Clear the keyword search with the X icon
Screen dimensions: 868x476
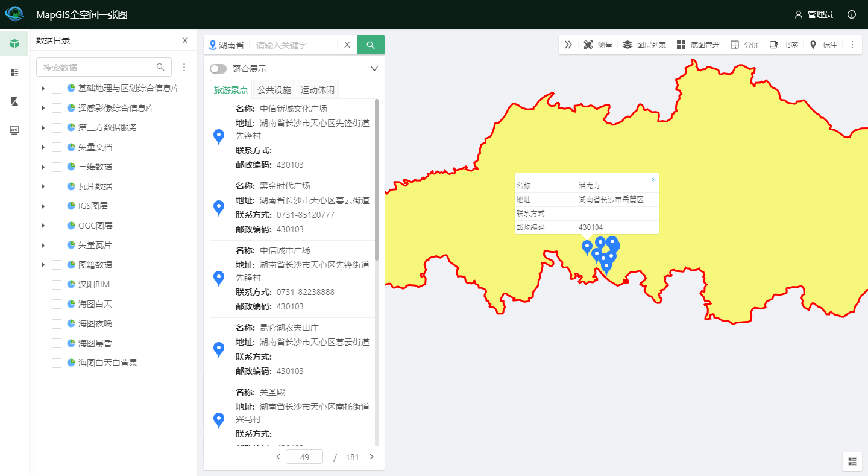click(347, 45)
